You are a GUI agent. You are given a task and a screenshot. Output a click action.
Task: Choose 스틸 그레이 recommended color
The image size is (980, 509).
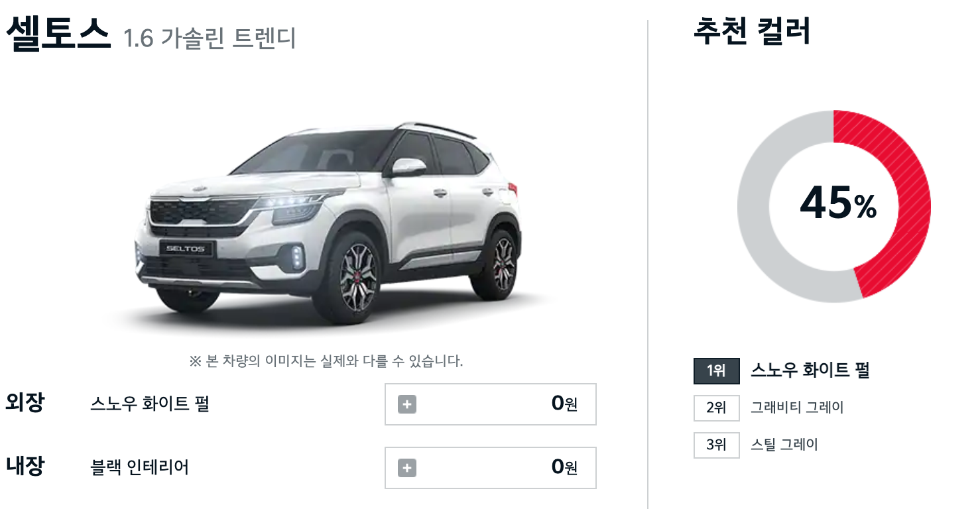[784, 444]
